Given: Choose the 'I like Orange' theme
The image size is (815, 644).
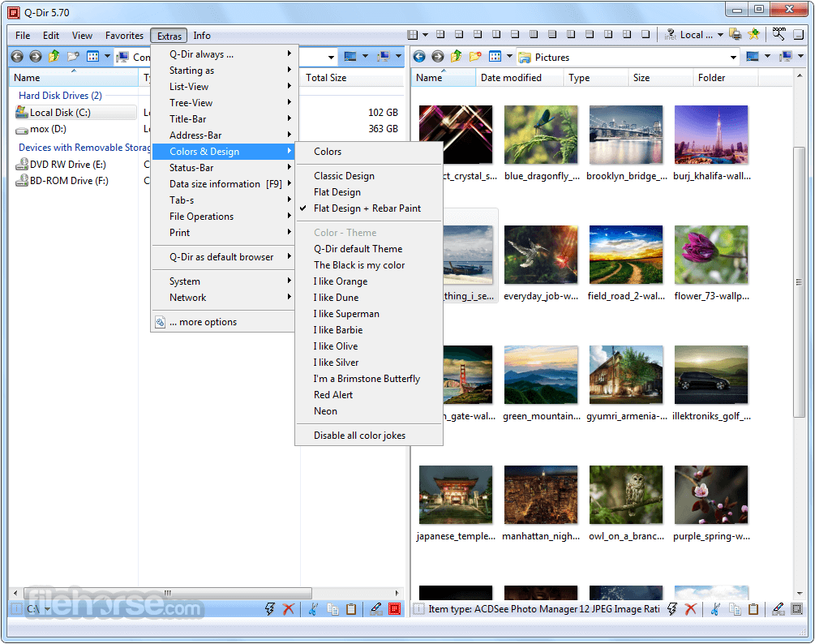Looking at the screenshot, I should pyautogui.click(x=368, y=281).
